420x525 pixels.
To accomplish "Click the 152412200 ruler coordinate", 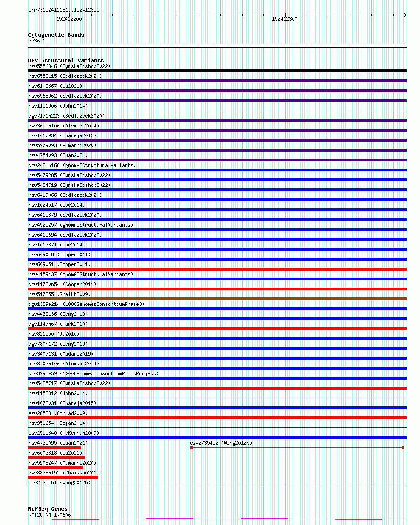I will (x=69, y=19).
